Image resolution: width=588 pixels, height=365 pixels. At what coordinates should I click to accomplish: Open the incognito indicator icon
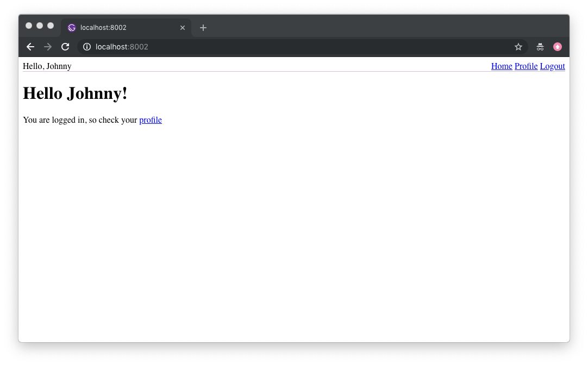pos(540,47)
